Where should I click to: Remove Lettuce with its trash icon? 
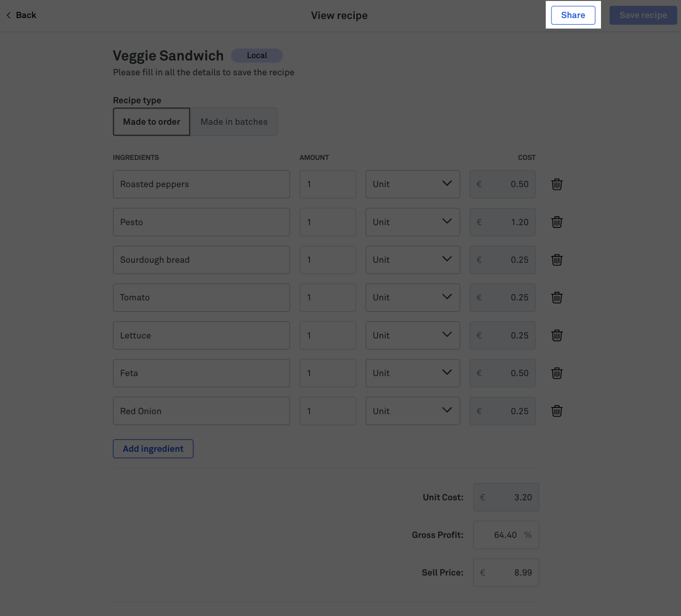(557, 336)
